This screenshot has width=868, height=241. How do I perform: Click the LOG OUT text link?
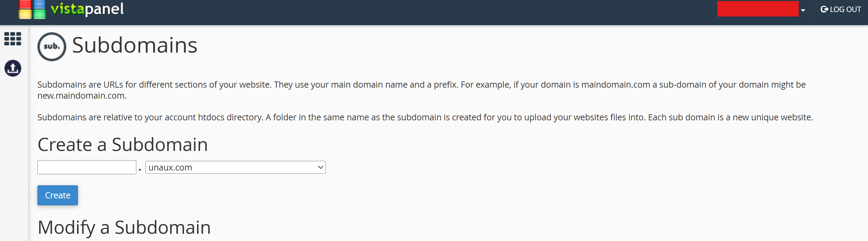click(x=845, y=9)
